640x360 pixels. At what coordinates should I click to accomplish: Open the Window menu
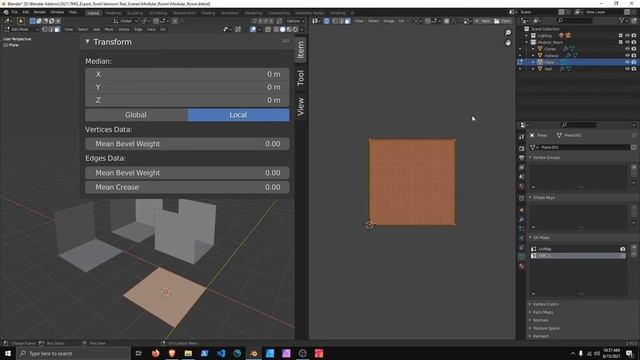[57, 12]
